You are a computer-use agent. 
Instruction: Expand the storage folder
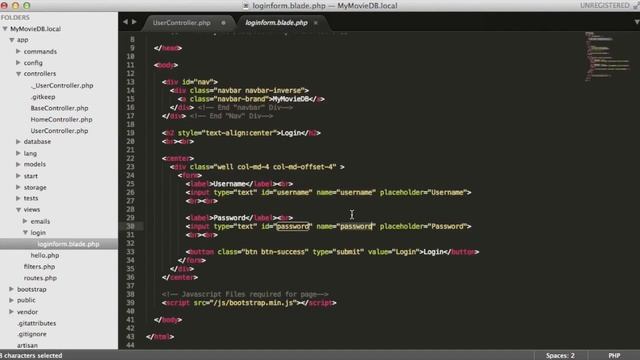(x=18, y=187)
